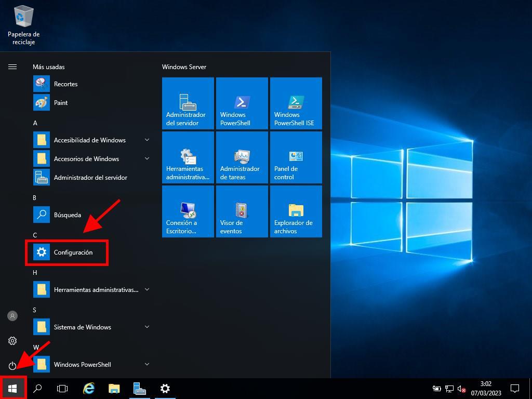Open Windows PowerShell ISE tile

(x=296, y=103)
